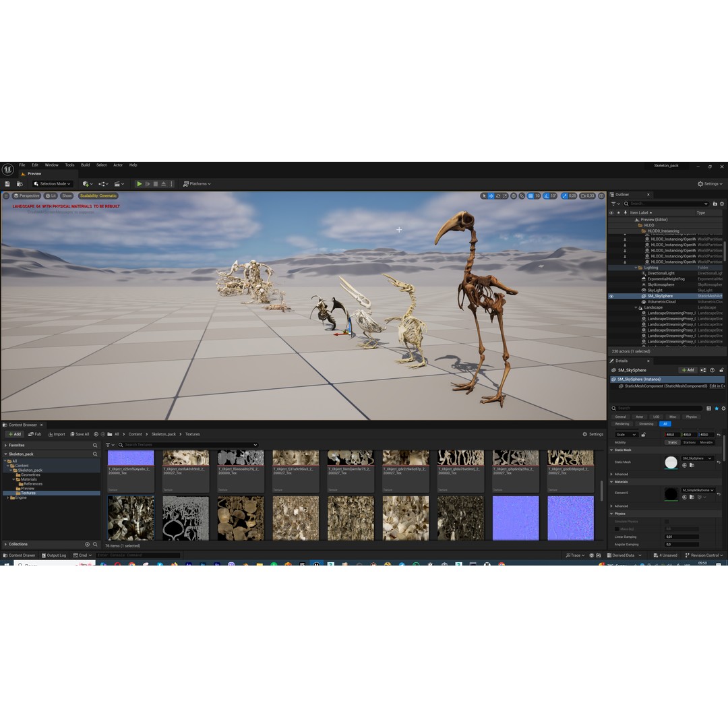
Task: Click the Fab button in Content Browser
Action: point(35,434)
